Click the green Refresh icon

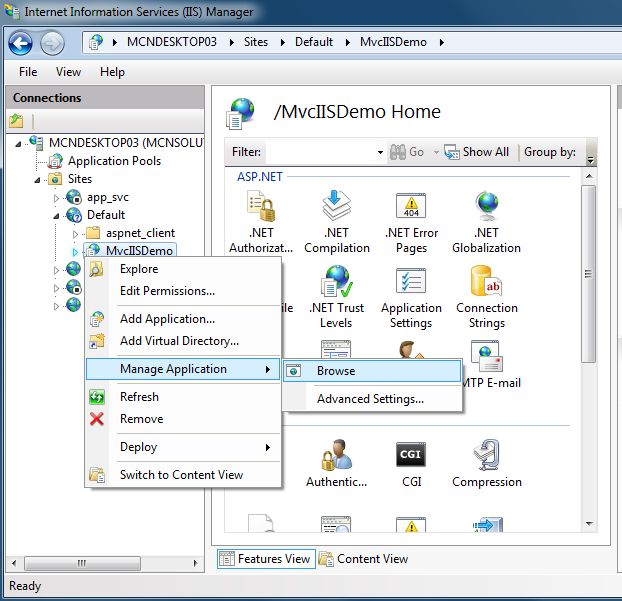97,397
